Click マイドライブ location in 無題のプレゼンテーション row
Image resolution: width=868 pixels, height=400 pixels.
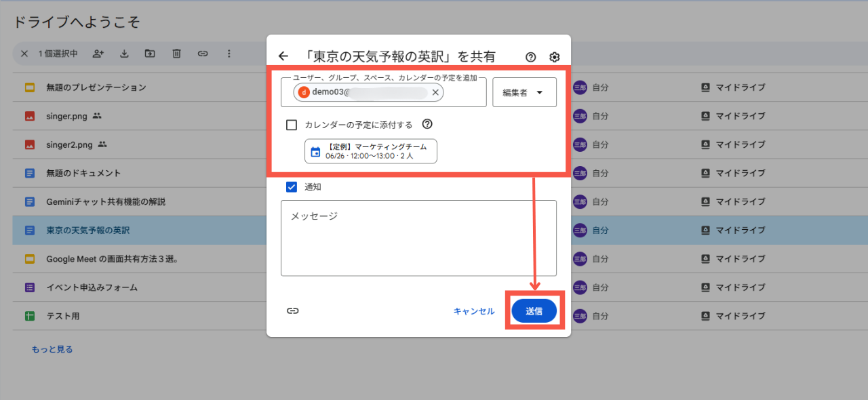pos(741,87)
